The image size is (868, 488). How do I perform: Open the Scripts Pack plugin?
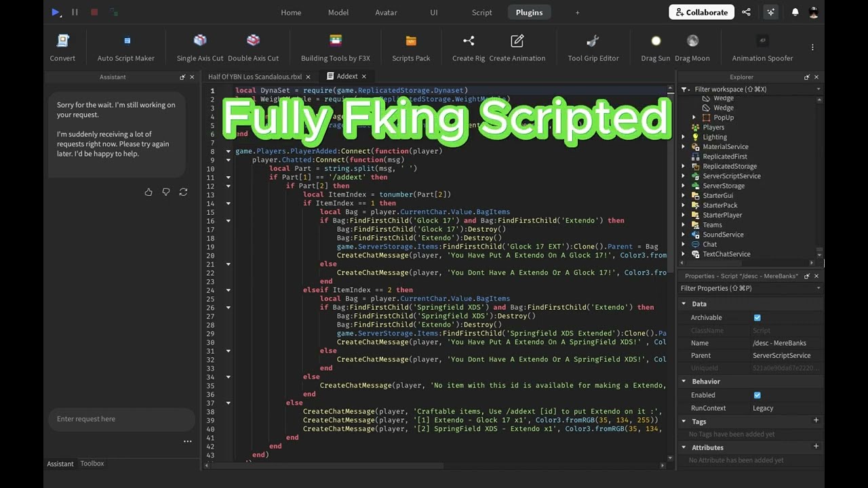point(411,49)
